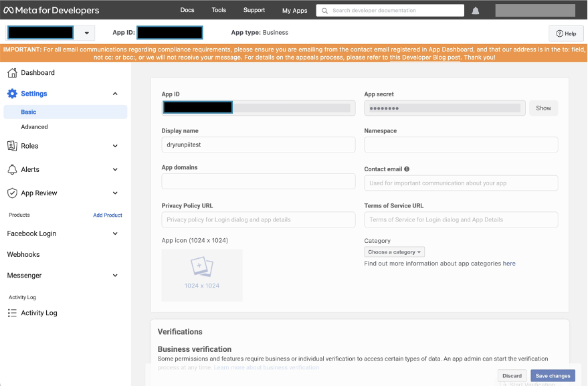Click the Help button
This screenshot has width=588, height=386.
566,33
